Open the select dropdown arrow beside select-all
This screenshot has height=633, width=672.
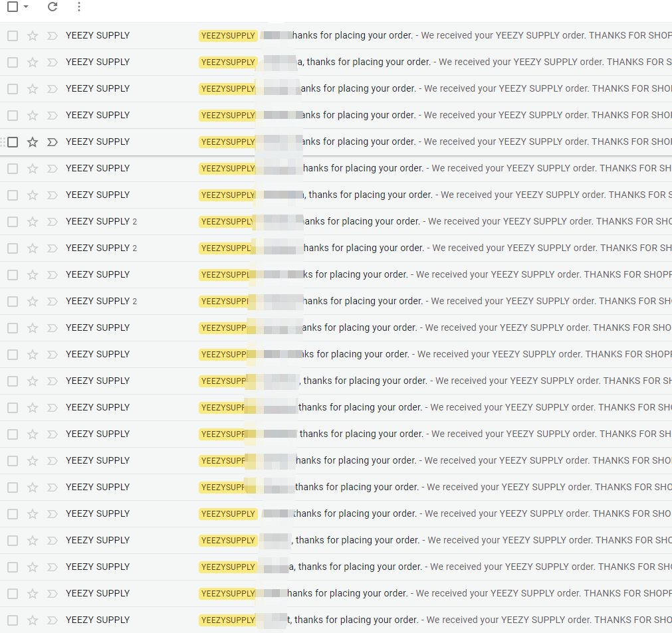pos(26,7)
